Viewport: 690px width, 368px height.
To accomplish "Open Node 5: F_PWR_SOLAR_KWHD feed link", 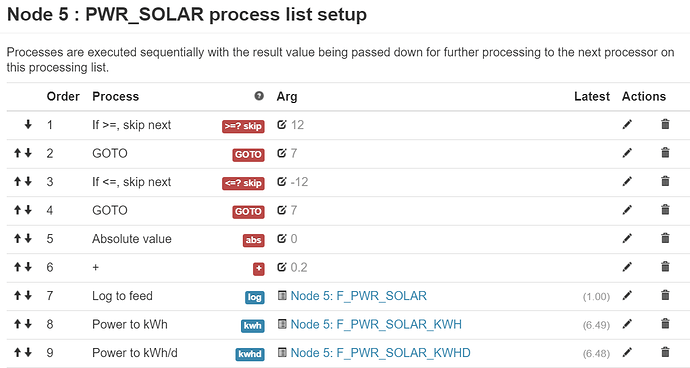I will tap(381, 353).
